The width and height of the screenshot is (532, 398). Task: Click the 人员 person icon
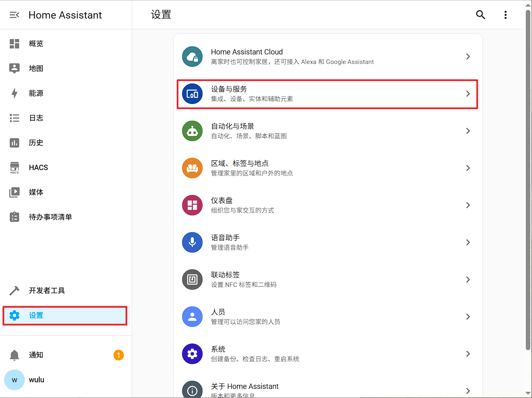point(192,317)
